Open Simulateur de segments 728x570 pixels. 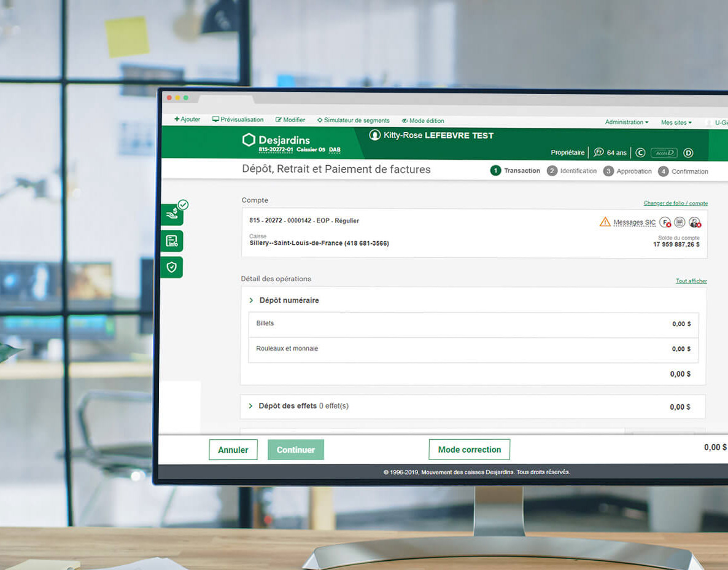354,120
